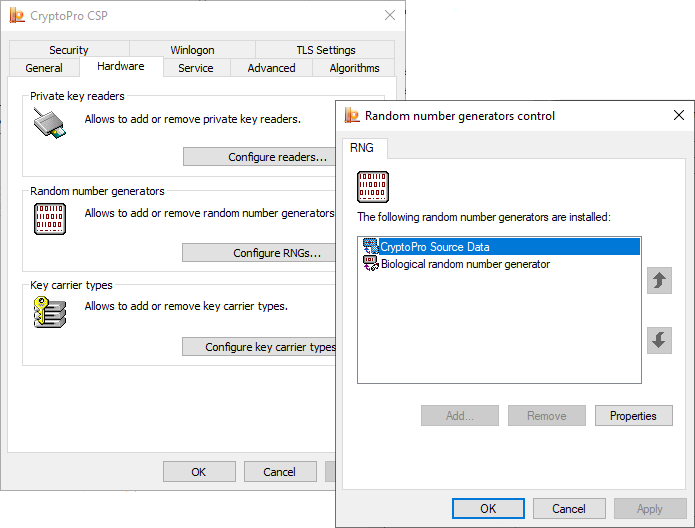
Task: Close the Random number generators control dialog
Action: pos(678,116)
